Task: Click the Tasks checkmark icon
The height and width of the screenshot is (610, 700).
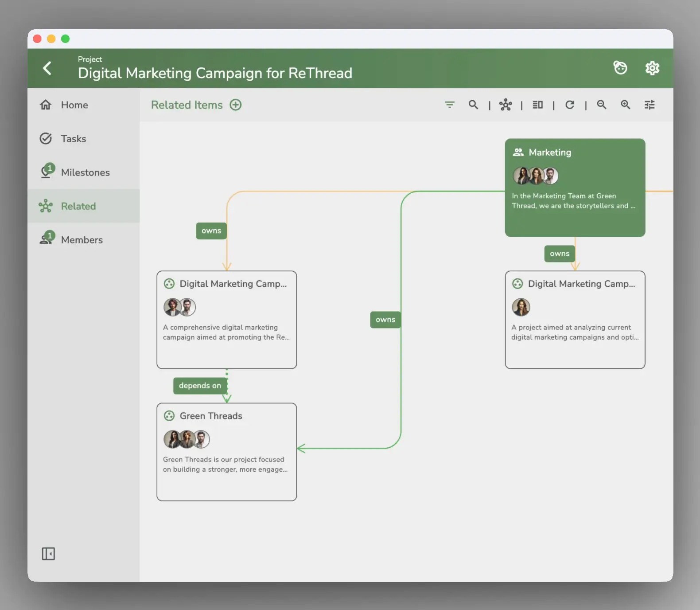Action: click(46, 139)
